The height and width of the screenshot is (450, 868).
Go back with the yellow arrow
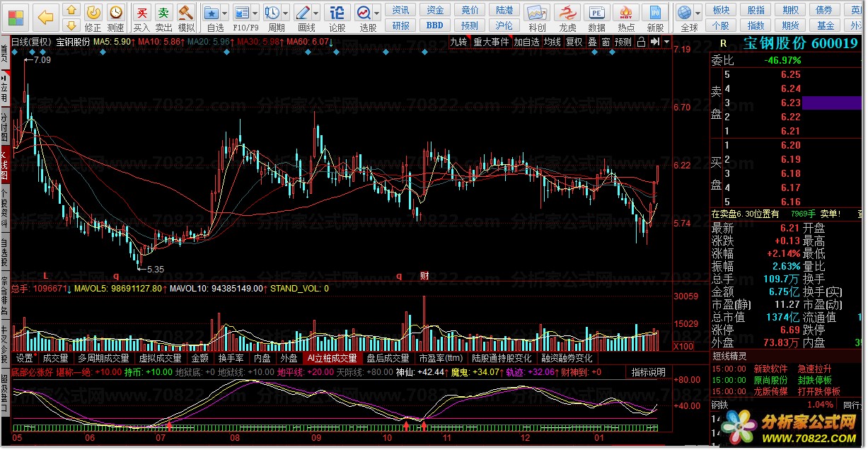[45, 17]
